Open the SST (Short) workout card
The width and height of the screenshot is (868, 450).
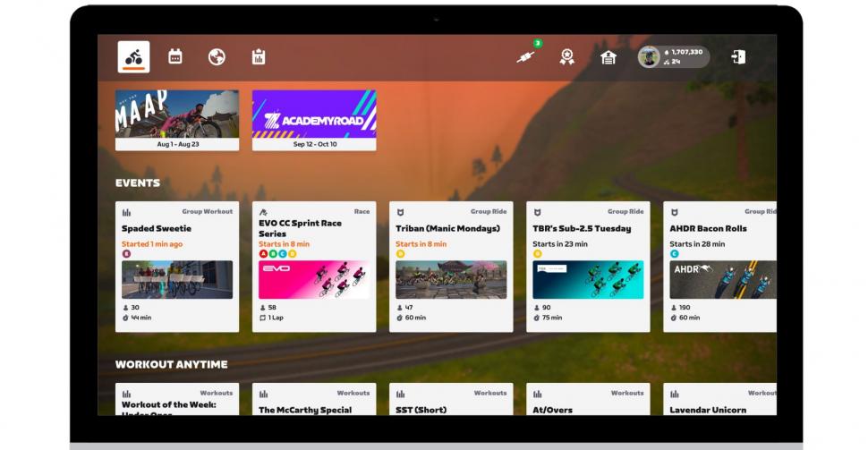tap(451, 399)
